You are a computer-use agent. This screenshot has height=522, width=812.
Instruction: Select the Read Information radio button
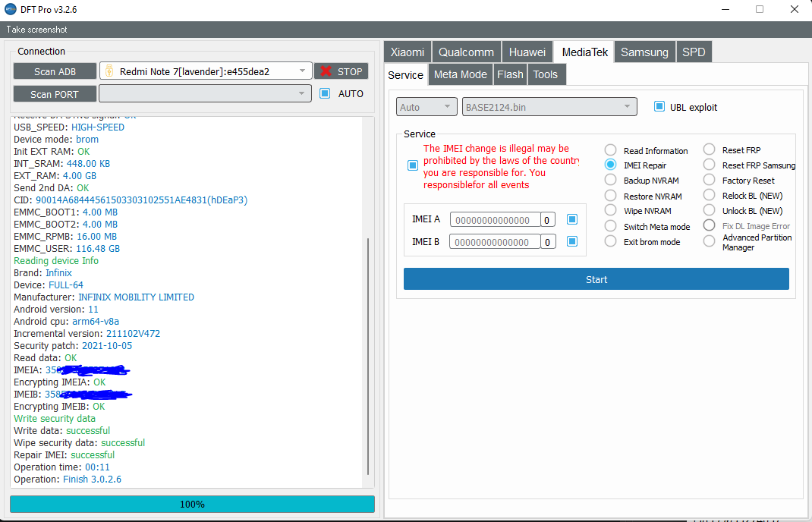point(610,150)
